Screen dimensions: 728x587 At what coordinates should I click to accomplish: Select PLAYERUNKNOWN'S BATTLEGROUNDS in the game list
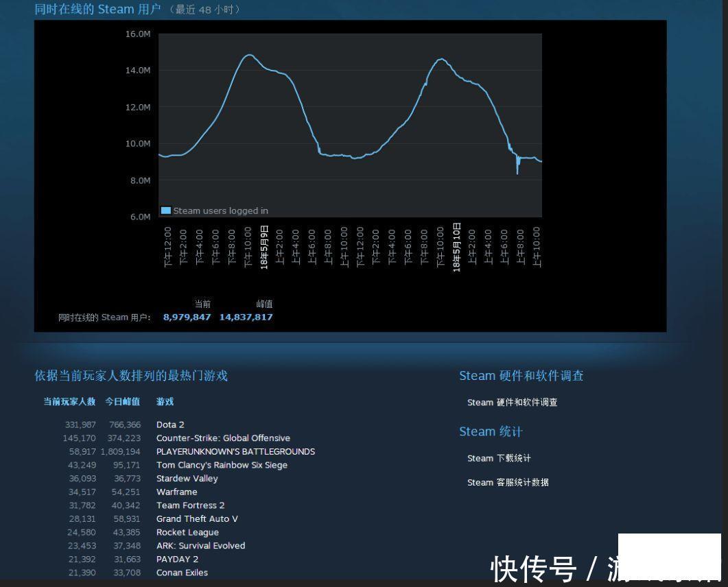[236, 451]
